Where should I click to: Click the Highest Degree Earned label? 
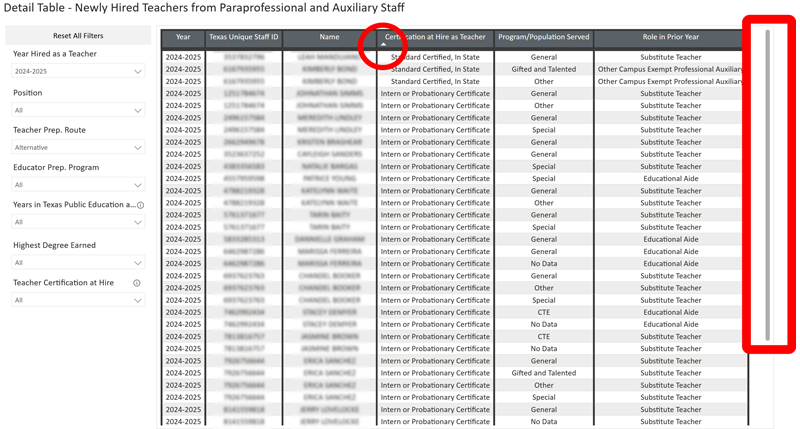tap(54, 245)
